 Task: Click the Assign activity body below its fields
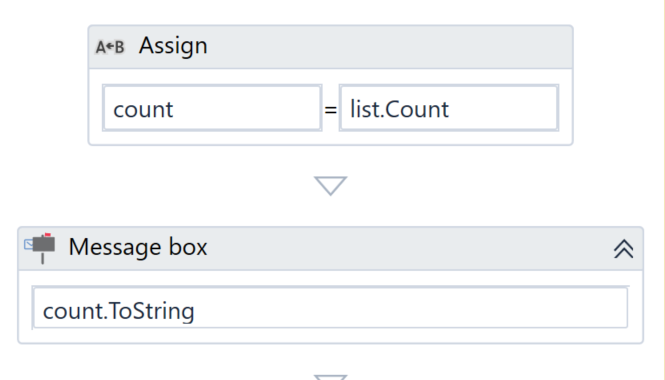(331, 137)
